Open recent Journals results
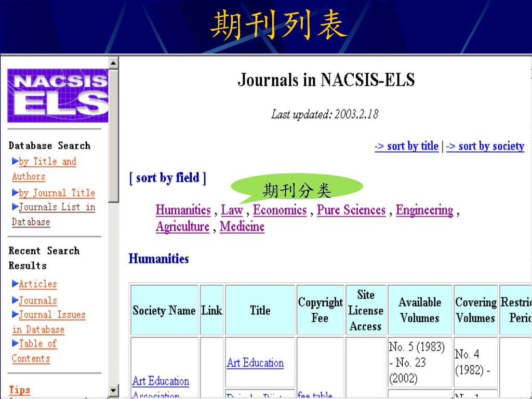The height and width of the screenshot is (399, 532). tap(38, 300)
